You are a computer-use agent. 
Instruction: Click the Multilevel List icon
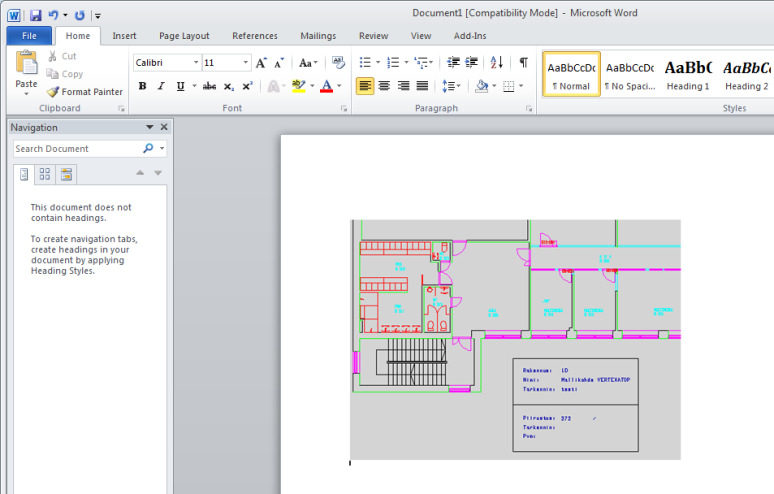pos(421,63)
